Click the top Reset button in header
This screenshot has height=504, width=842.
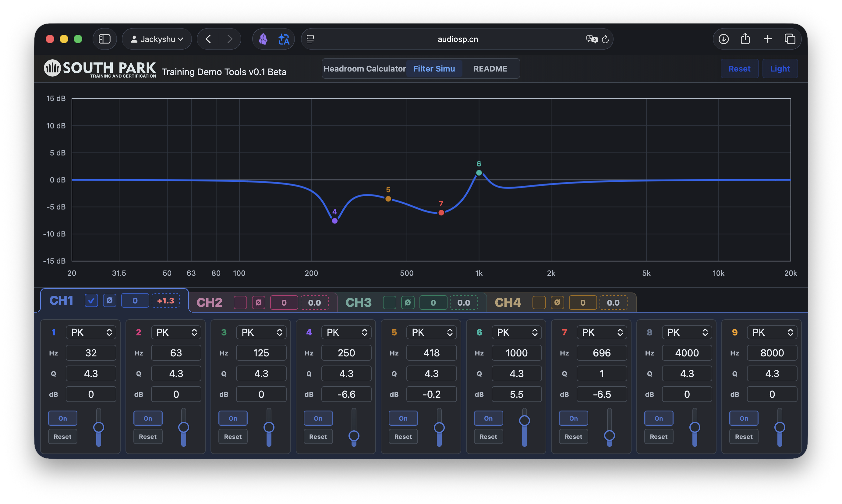coord(739,68)
